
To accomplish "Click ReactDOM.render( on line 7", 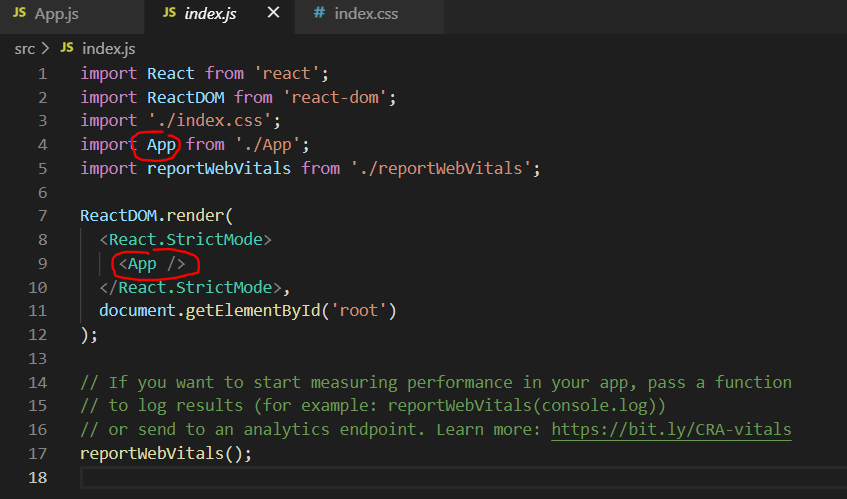I will point(157,215).
